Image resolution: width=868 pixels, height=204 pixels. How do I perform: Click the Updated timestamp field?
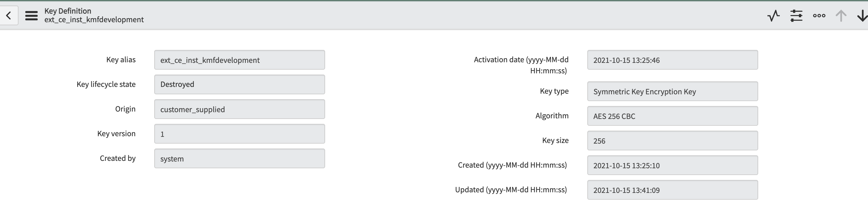coord(672,190)
